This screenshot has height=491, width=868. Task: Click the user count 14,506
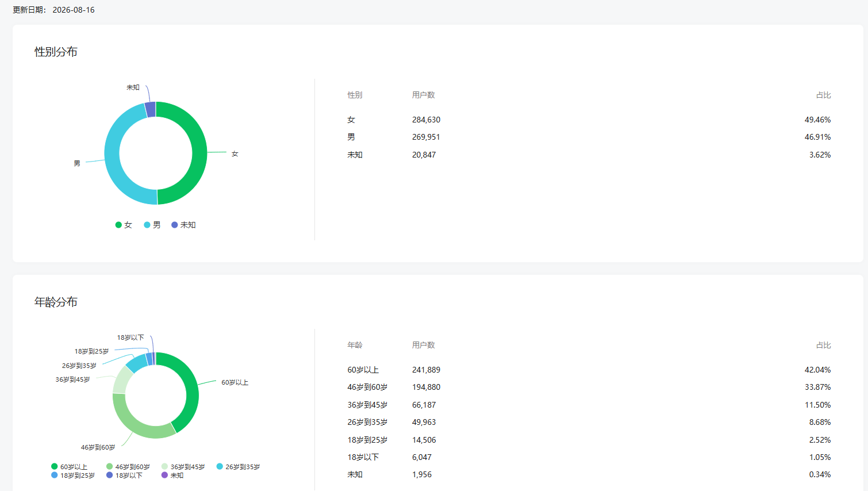point(424,440)
